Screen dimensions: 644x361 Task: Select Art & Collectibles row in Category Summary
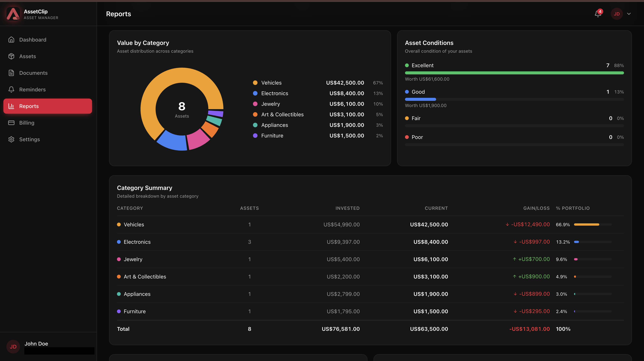coord(370,276)
